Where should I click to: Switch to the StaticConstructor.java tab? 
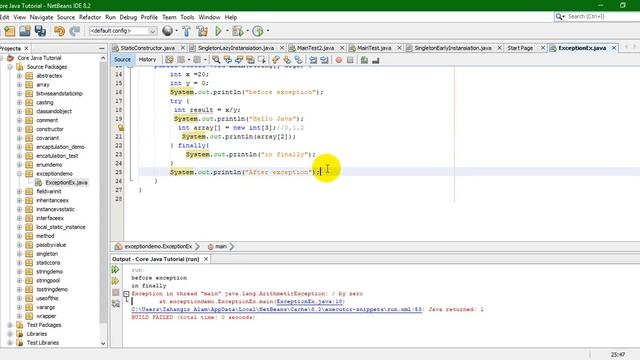click(x=147, y=48)
